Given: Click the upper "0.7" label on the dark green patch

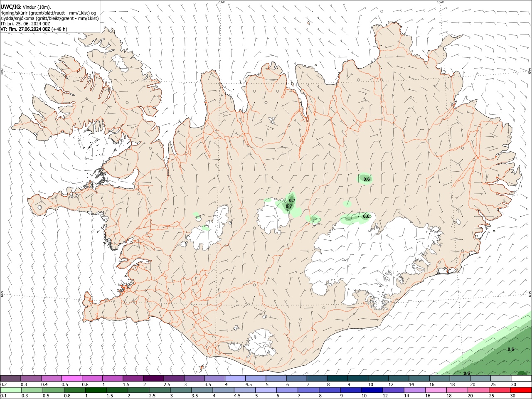Looking at the screenshot, I should click(292, 200).
